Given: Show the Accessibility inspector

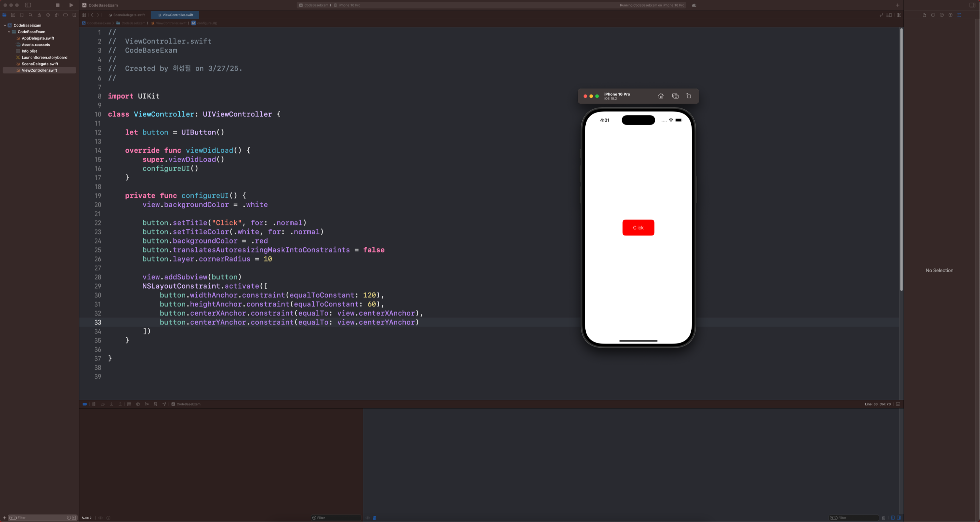Looking at the screenshot, I should coord(950,15).
